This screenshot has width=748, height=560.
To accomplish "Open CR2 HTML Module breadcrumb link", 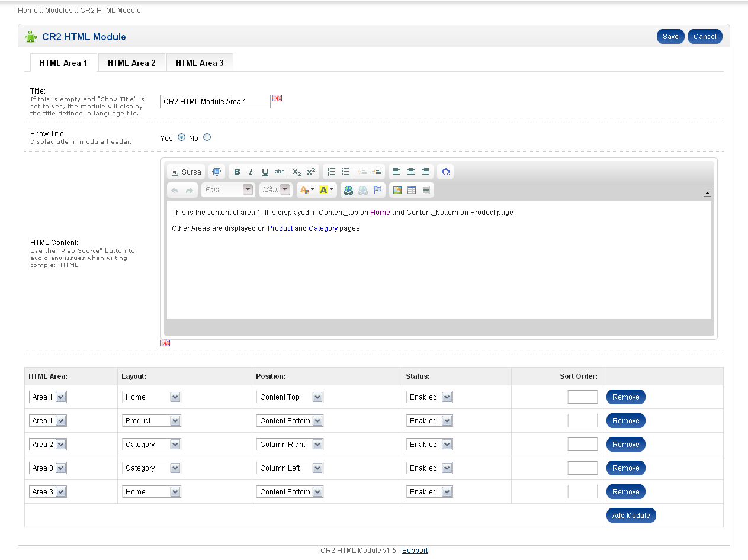I will coord(110,11).
